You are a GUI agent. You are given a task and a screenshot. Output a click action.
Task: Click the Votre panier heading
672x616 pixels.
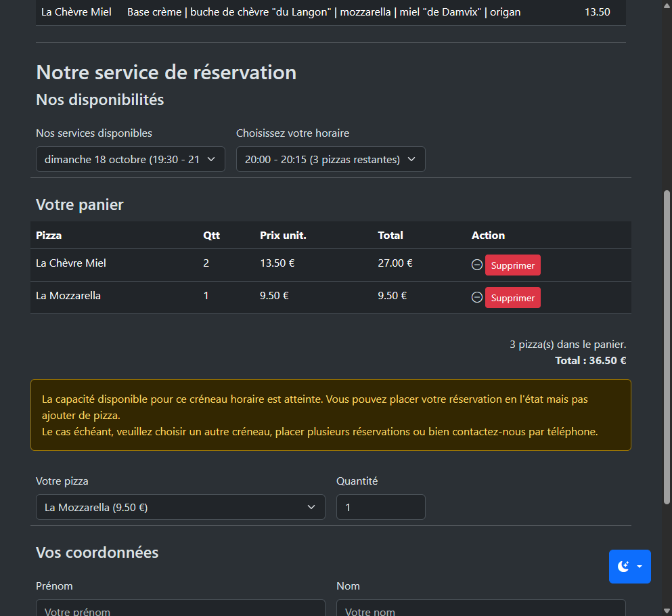80,204
